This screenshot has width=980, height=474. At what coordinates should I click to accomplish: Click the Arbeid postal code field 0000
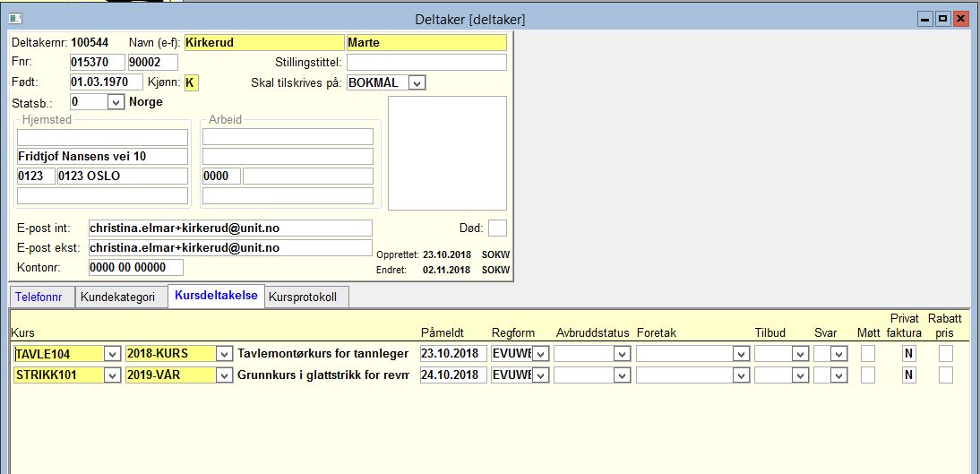221,176
